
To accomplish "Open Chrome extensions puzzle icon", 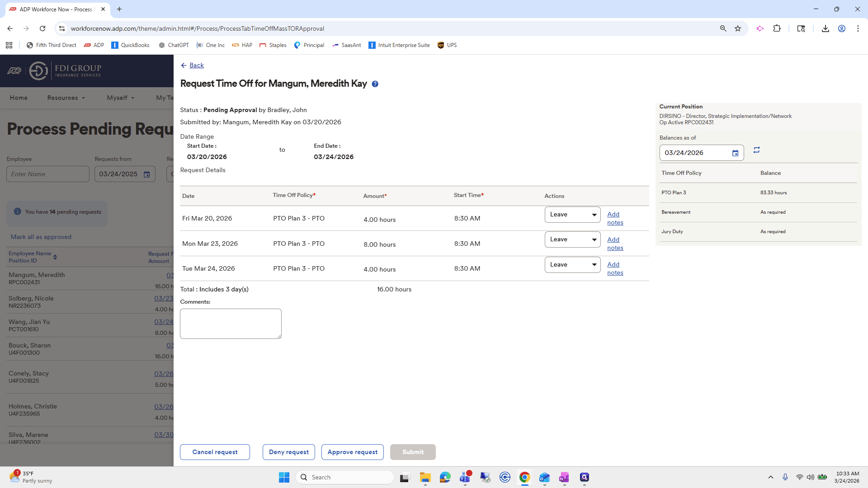I will pyautogui.click(x=777, y=28).
